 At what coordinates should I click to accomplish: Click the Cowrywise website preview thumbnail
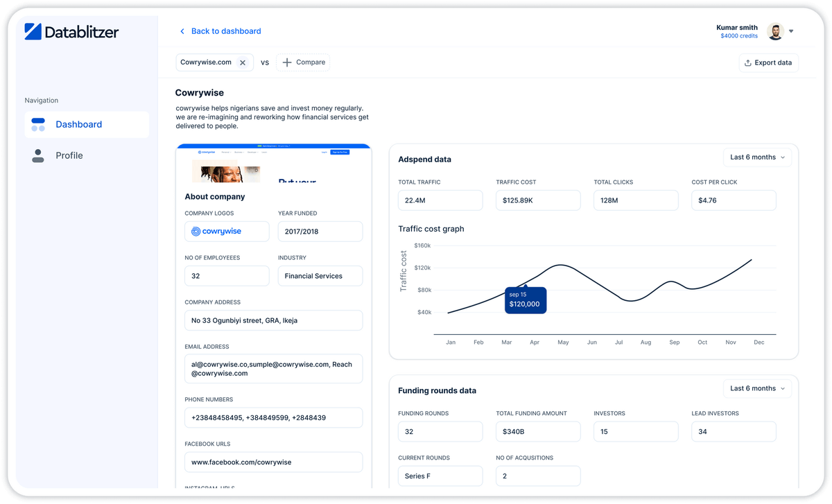tap(273, 165)
